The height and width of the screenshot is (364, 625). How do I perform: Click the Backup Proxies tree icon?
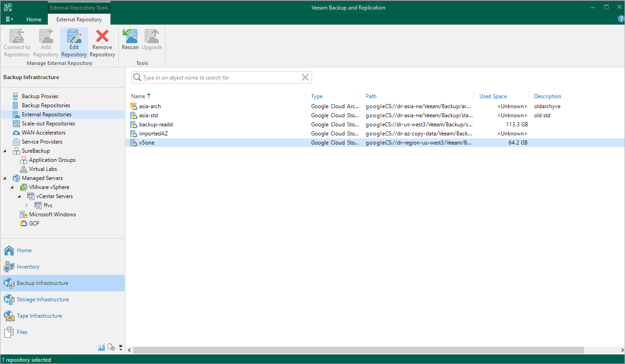click(x=16, y=96)
